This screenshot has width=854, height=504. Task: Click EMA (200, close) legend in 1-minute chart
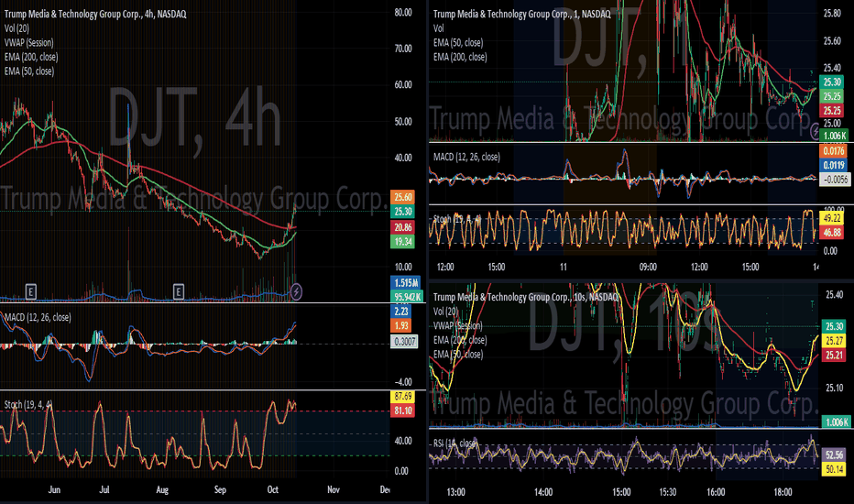tap(460, 57)
